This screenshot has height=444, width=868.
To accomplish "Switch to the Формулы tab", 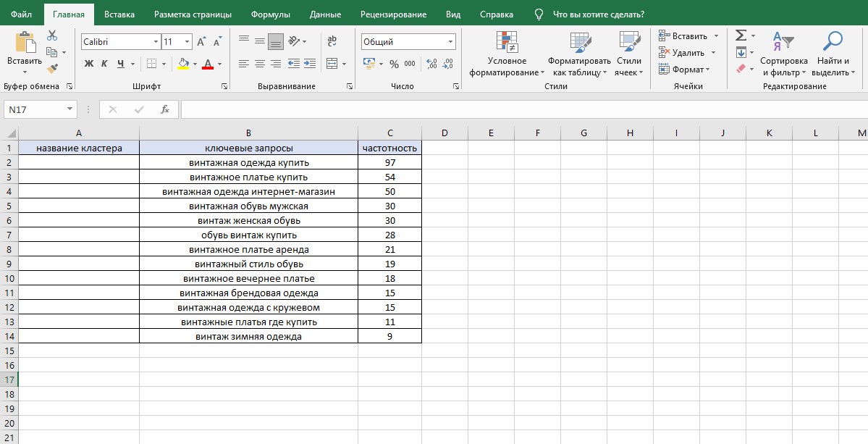I will [x=271, y=14].
